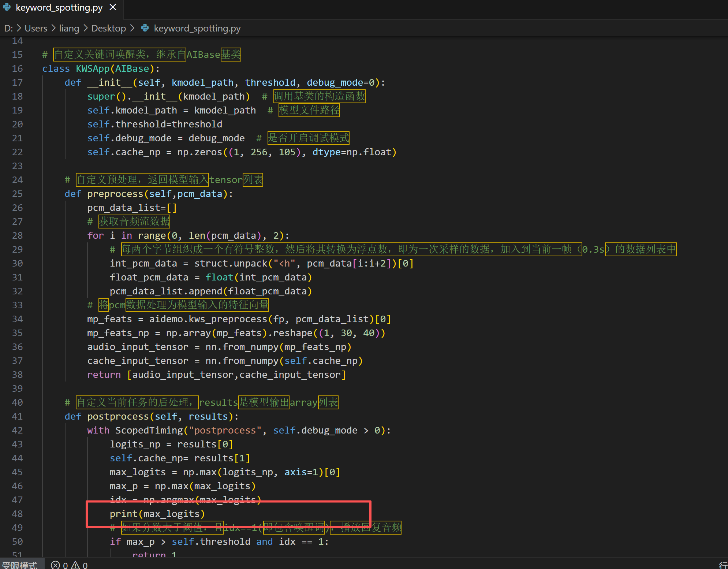This screenshot has height=569, width=728.
Task: Open the Desktop breadcrumb dropdown
Action: [108, 28]
